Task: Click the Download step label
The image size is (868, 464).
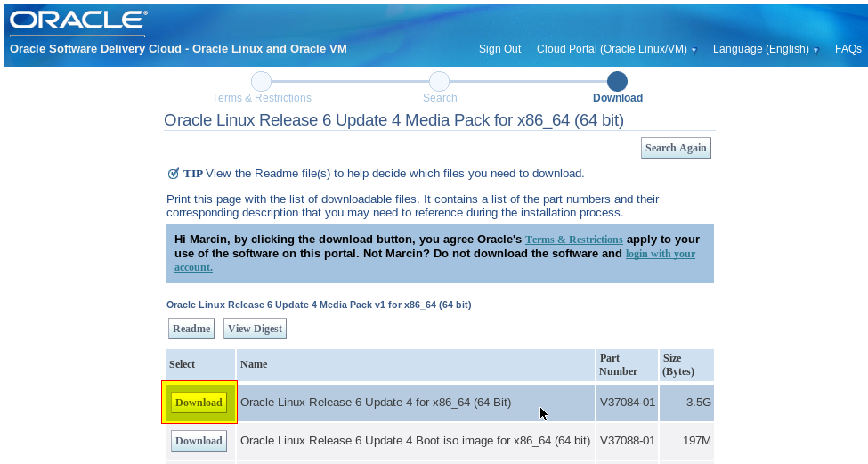Action: point(618,98)
